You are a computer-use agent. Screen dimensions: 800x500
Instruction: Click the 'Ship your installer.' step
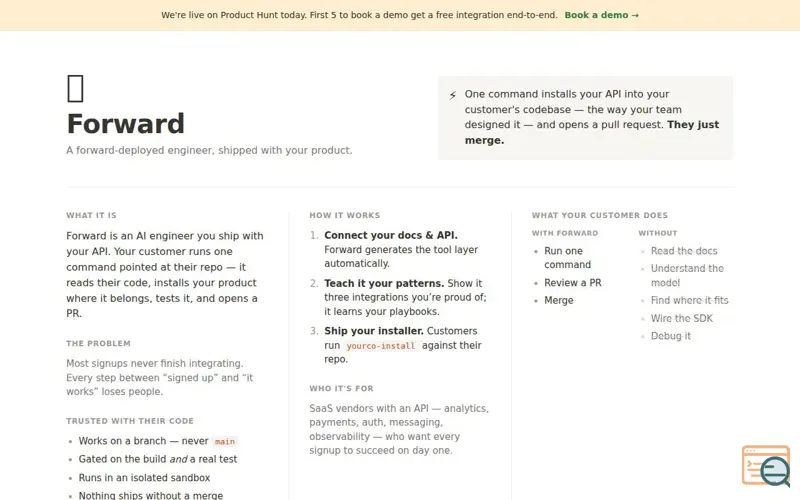pyautogui.click(x=374, y=331)
